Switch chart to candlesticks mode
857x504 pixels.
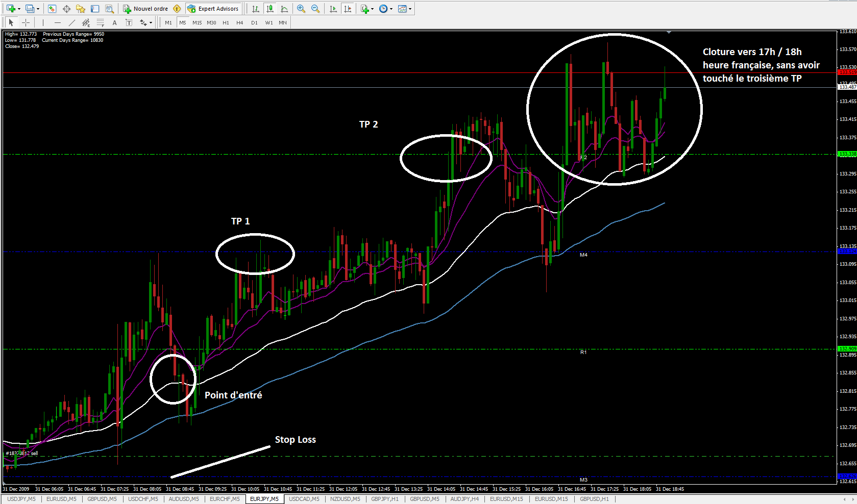[270, 9]
